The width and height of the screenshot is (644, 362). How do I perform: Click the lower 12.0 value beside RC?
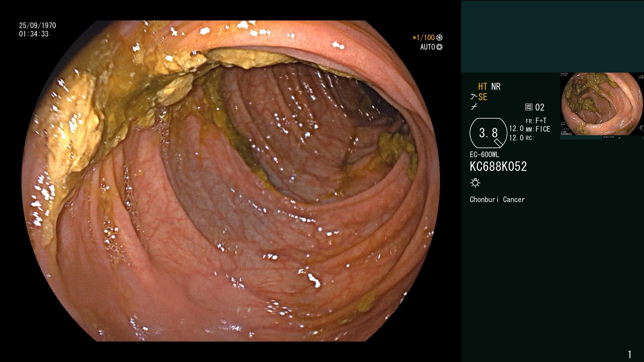tap(516, 138)
